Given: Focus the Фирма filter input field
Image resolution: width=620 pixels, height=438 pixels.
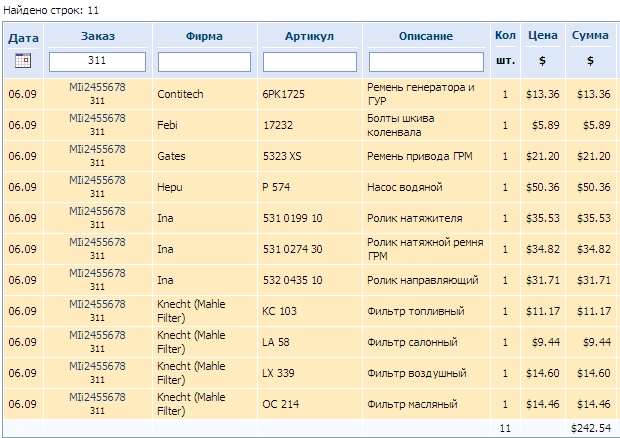Looking at the screenshot, I should click(x=204, y=62).
